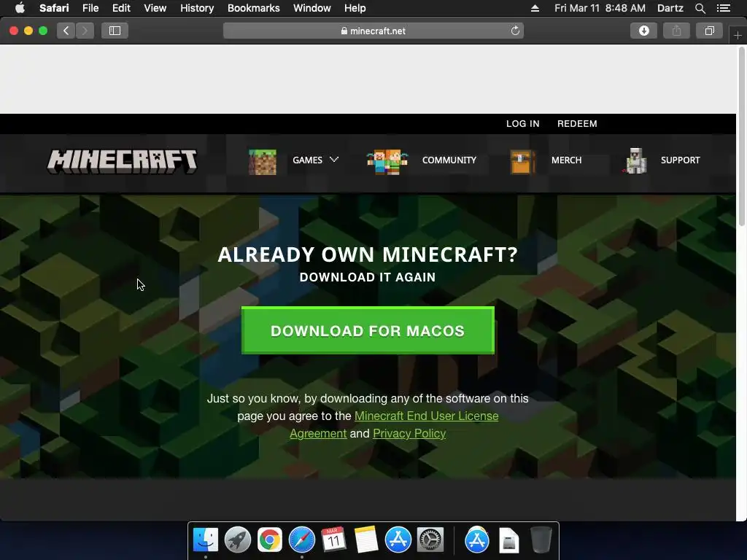Open Google Chrome from the dock

point(270,540)
